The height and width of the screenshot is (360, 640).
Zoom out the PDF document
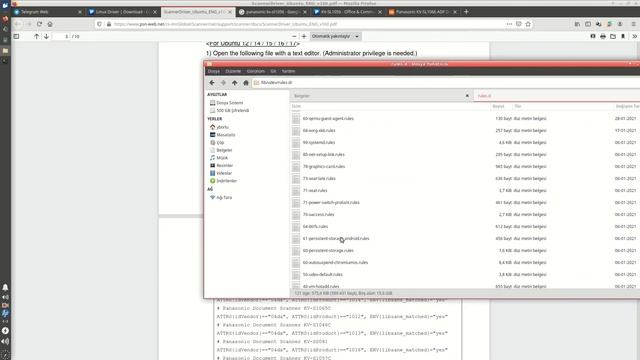294,36
